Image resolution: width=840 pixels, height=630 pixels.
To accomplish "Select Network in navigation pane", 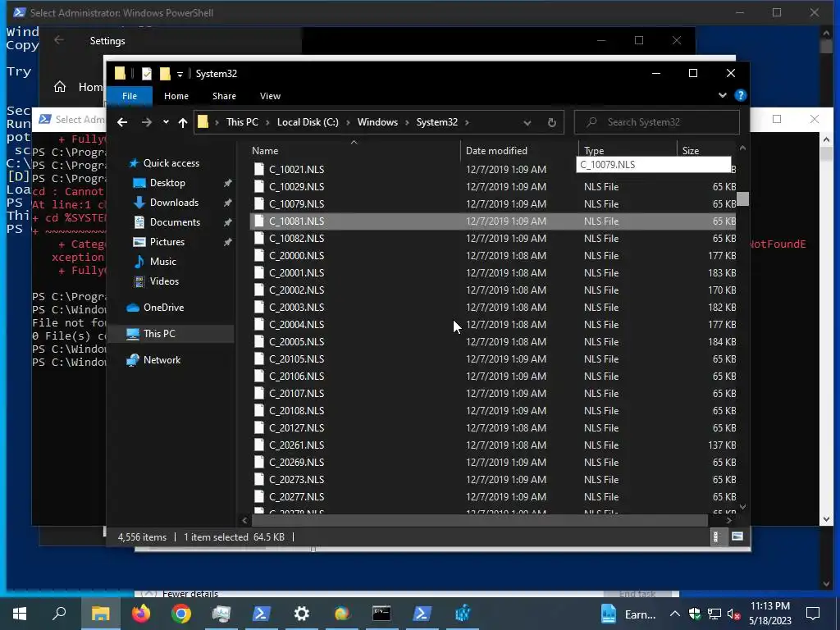I will (162, 360).
